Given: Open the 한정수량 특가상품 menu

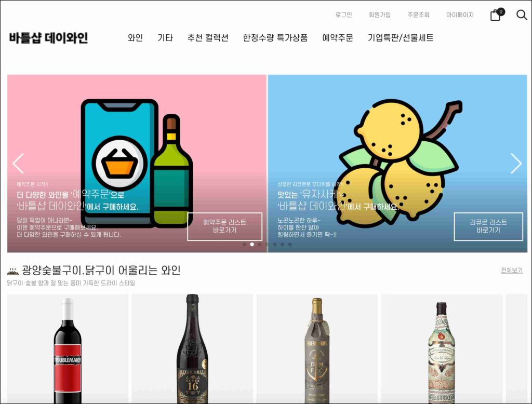Looking at the screenshot, I should (x=275, y=38).
